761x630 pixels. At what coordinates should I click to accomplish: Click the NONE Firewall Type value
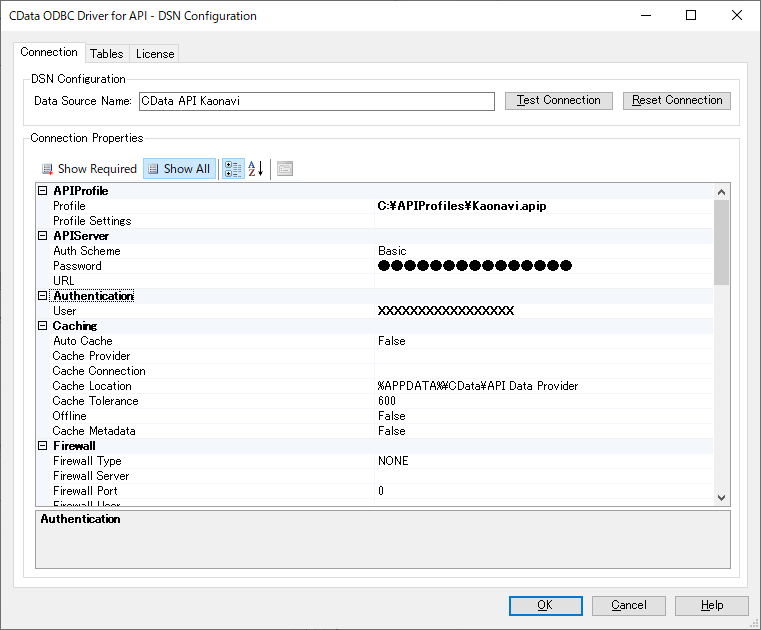pos(393,461)
